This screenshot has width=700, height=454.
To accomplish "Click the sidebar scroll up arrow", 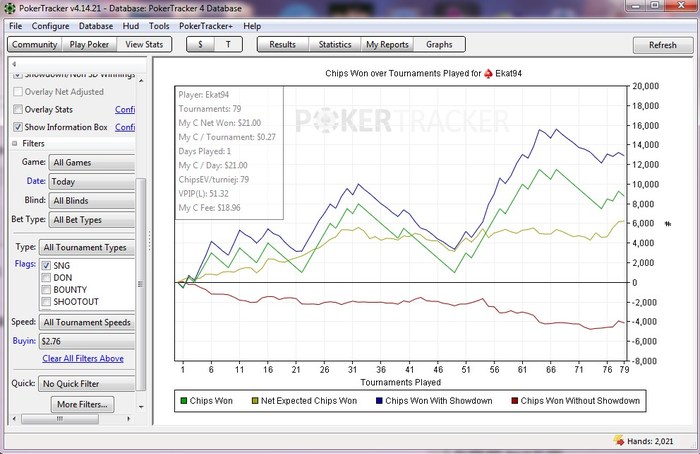I will point(141,81).
